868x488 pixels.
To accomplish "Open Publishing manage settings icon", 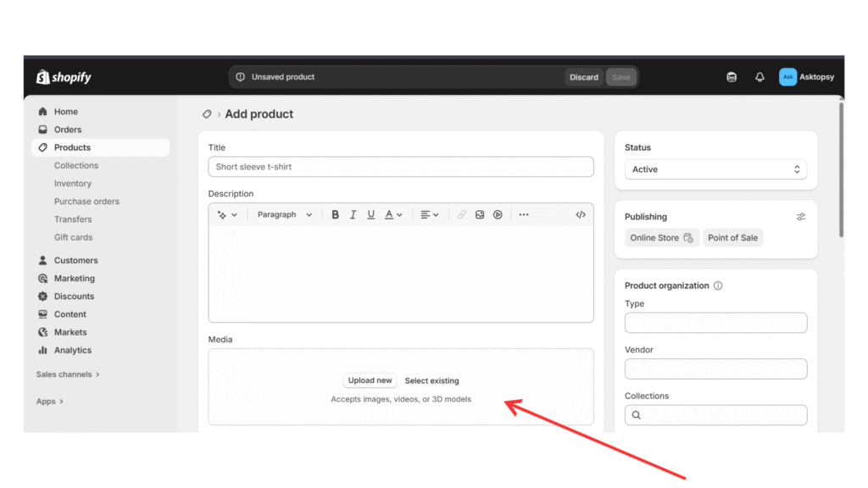I will (801, 217).
